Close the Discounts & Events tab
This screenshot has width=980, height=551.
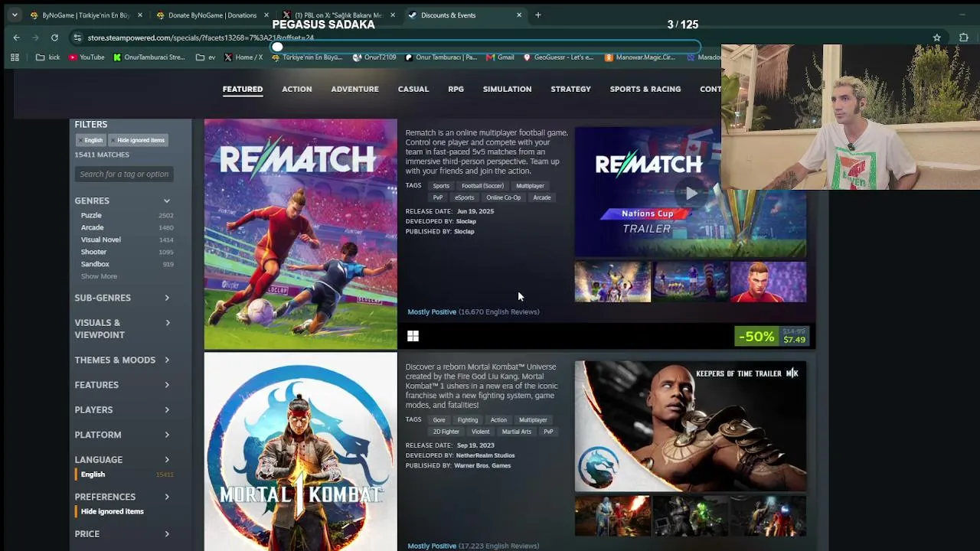click(519, 15)
